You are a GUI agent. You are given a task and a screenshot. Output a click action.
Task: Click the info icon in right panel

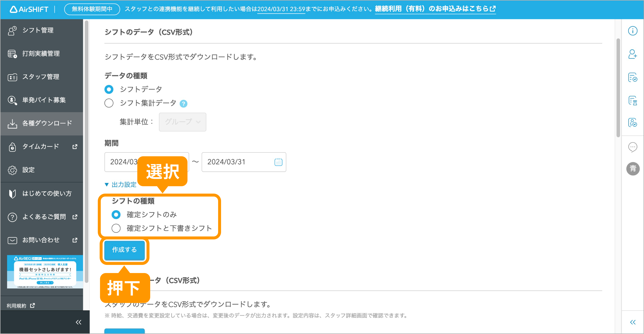click(633, 31)
